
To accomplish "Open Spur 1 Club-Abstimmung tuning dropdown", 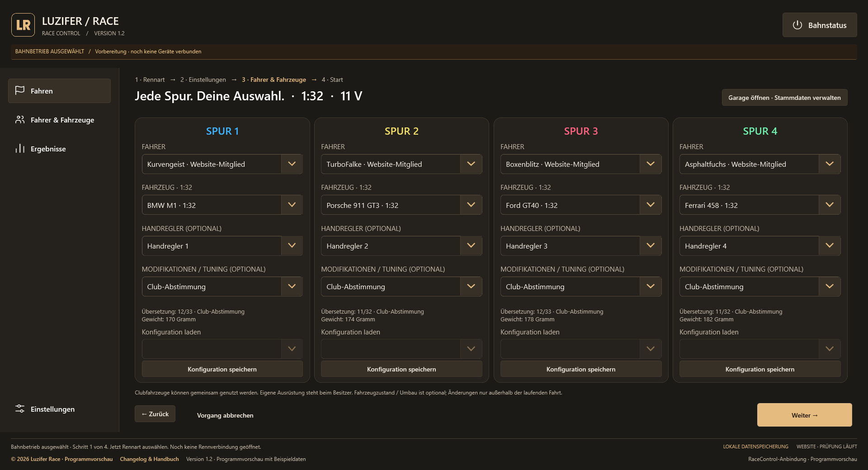I will tap(222, 287).
